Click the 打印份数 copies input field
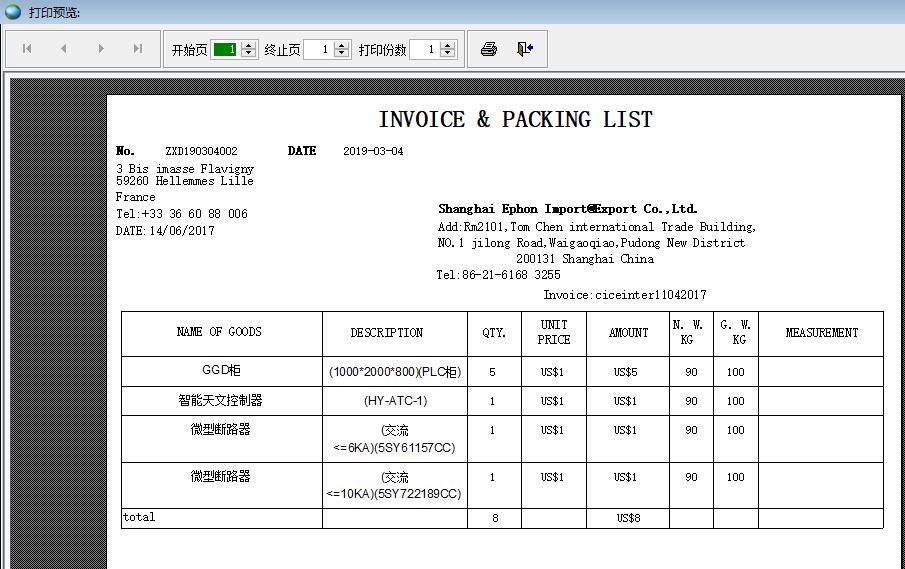 point(424,49)
